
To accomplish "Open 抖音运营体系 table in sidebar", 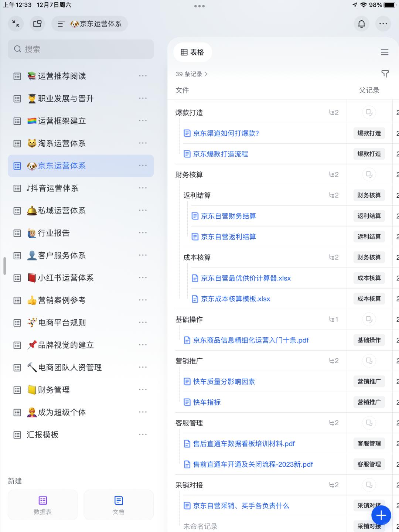I will pos(81,188).
